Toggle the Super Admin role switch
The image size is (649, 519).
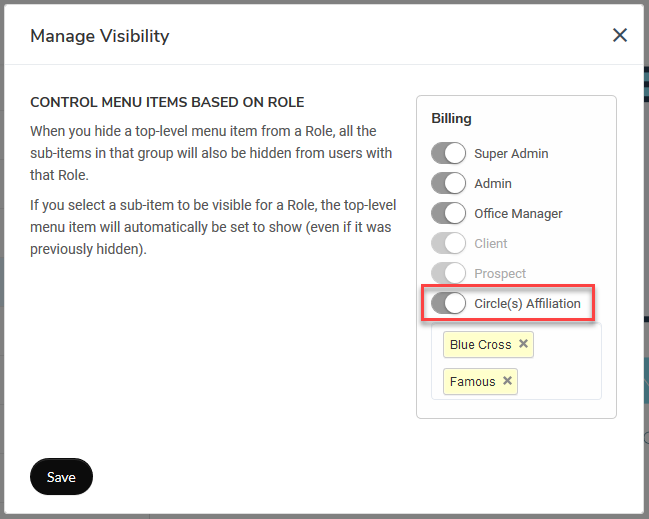coord(448,153)
